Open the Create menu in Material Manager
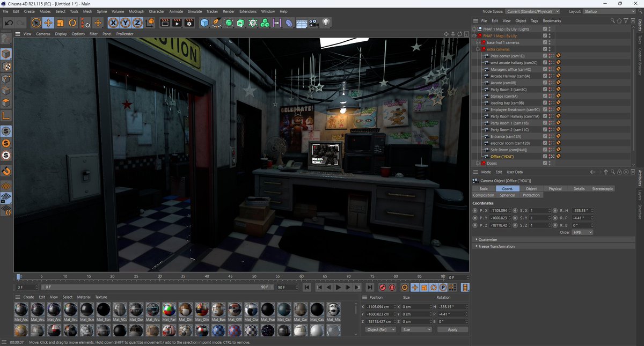This screenshot has width=644, height=346. pos(28,297)
